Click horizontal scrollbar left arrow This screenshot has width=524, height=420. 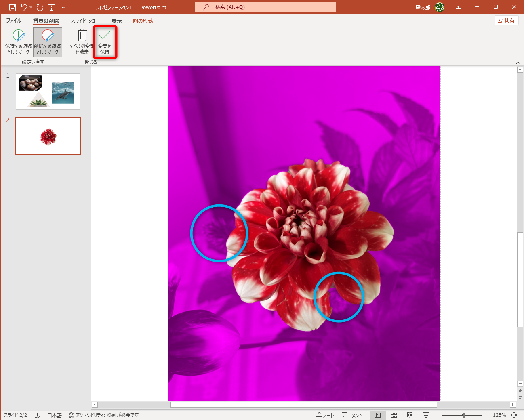click(95, 405)
